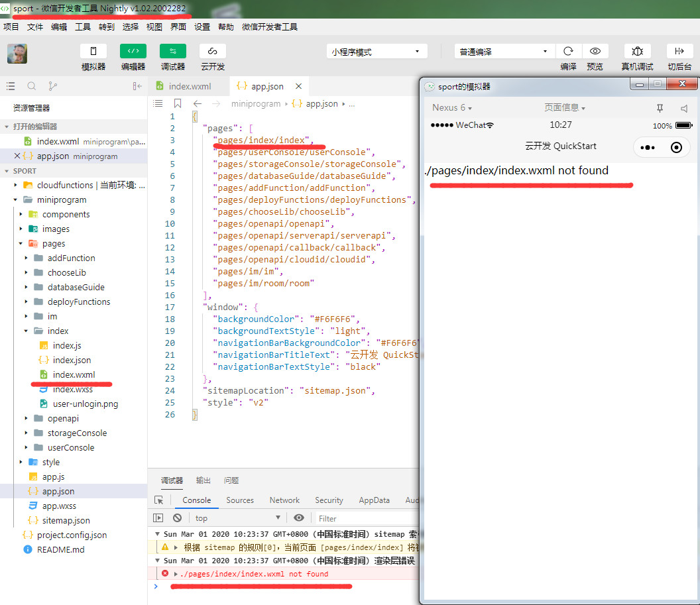Click the console Filter input field
Viewport: 700px width, 605px height.
point(367,518)
